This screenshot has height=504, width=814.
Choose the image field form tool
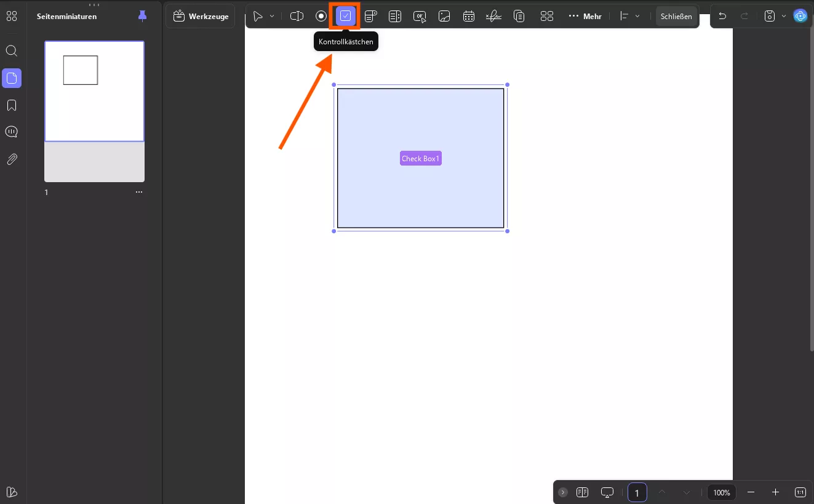(x=444, y=17)
